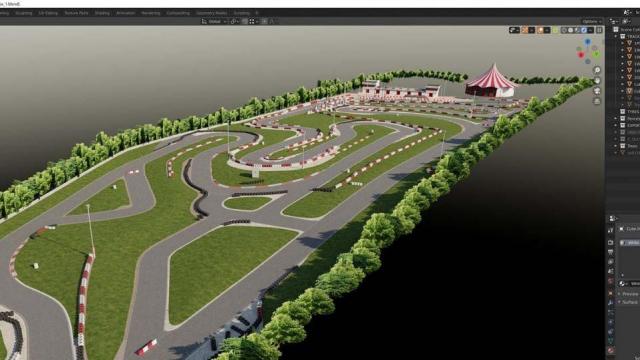Open the snapping options icon
Viewport: 640px width, 360px height.
(x=252, y=22)
